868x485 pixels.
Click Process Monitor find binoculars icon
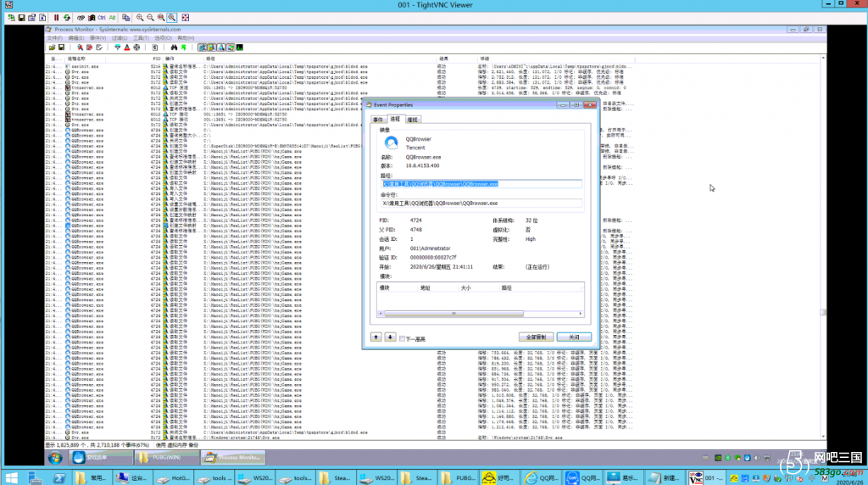pyautogui.click(x=174, y=47)
